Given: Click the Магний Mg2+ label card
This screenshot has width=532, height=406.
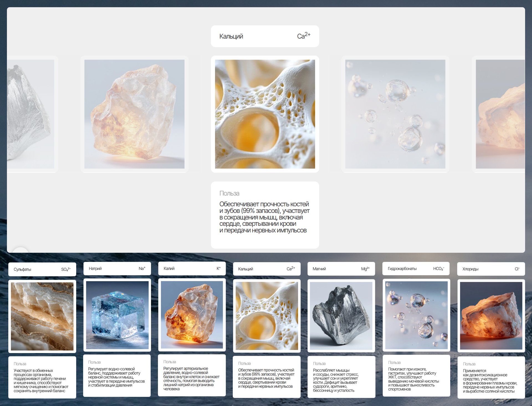Looking at the screenshot, I should coord(341,269).
